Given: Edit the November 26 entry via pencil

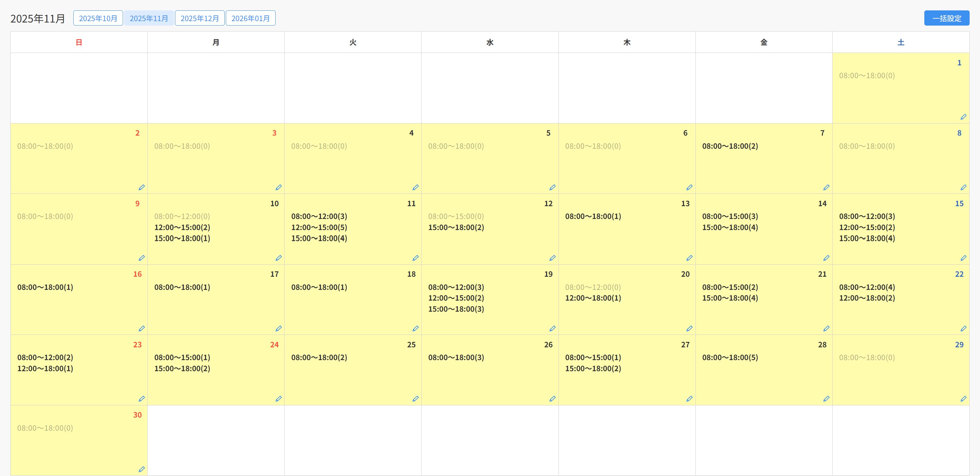Looking at the screenshot, I should click(x=552, y=399).
